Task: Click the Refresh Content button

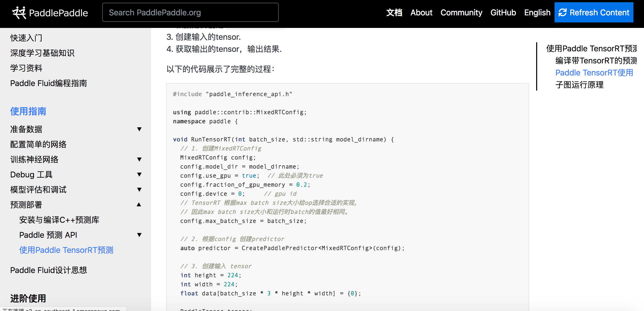Action: [x=594, y=13]
